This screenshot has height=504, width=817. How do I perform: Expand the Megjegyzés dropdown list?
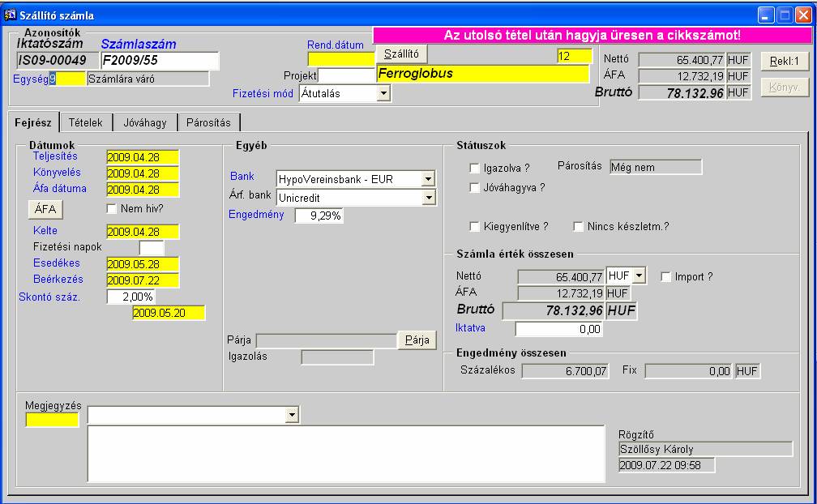292,415
